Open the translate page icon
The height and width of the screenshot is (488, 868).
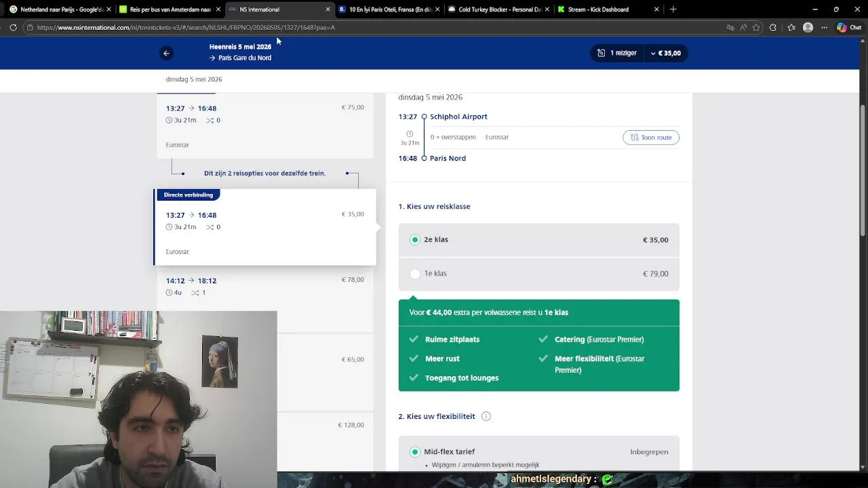coord(730,27)
